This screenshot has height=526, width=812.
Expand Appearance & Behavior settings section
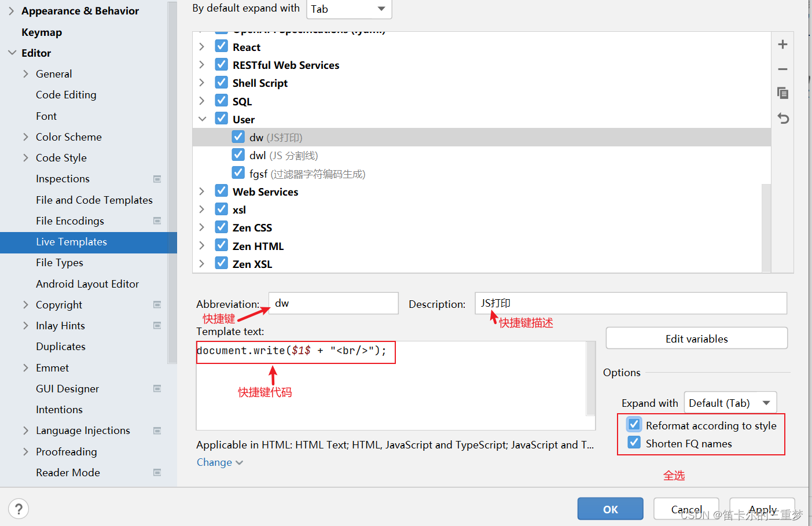pyautogui.click(x=11, y=11)
